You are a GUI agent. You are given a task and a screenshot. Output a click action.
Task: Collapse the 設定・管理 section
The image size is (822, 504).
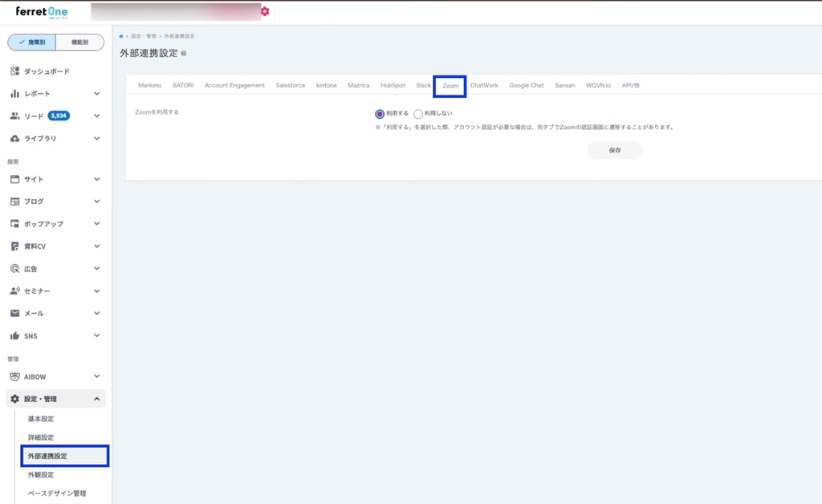96,399
